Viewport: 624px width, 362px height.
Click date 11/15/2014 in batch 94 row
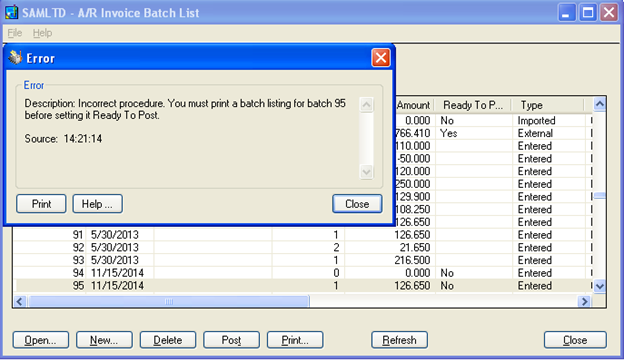point(117,273)
